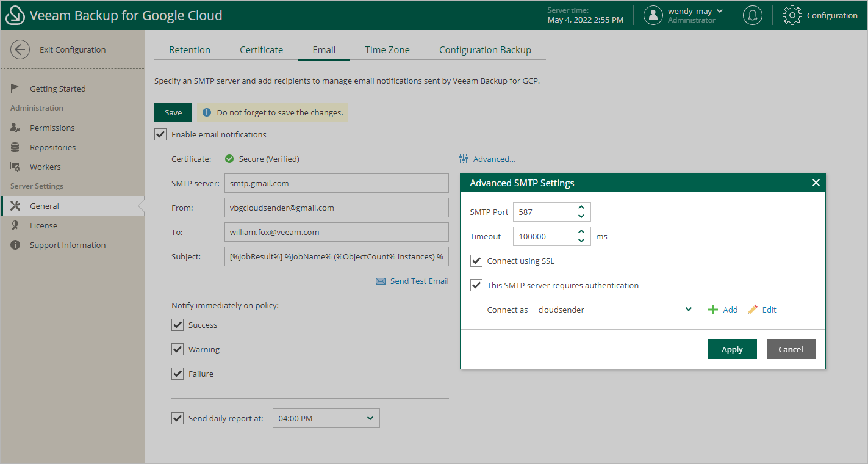The height and width of the screenshot is (464, 868).
Task: Click the Secure (Verified) status text
Action: click(269, 159)
